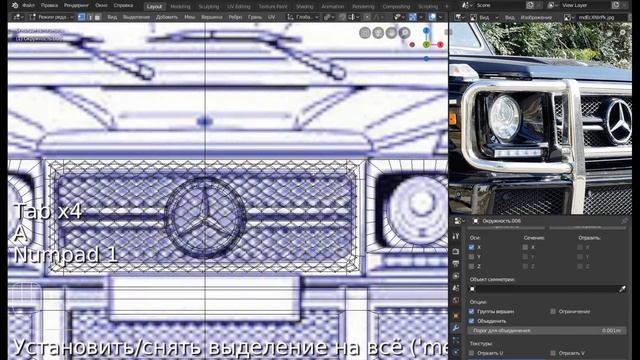Open the Добавить menu

pyautogui.click(x=167, y=17)
